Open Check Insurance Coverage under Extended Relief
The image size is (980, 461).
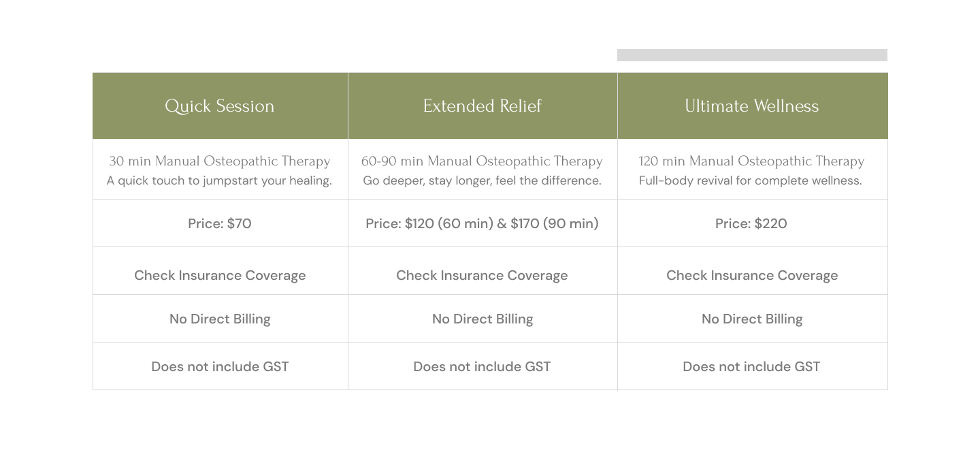482,275
